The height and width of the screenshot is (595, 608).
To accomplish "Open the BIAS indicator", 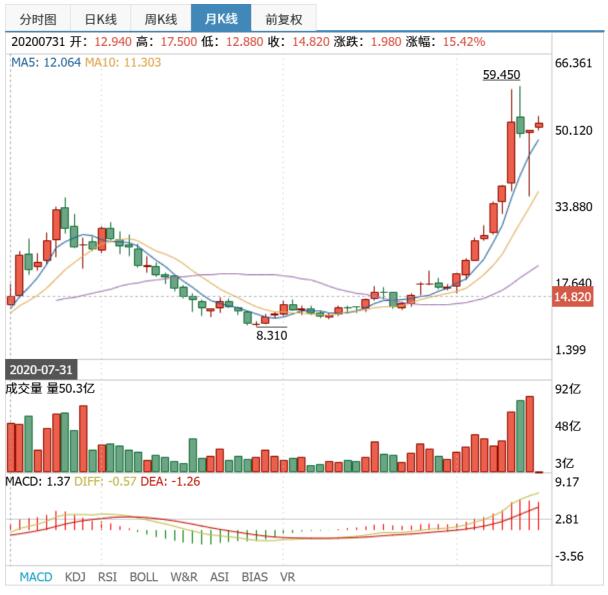I will pyautogui.click(x=255, y=577).
